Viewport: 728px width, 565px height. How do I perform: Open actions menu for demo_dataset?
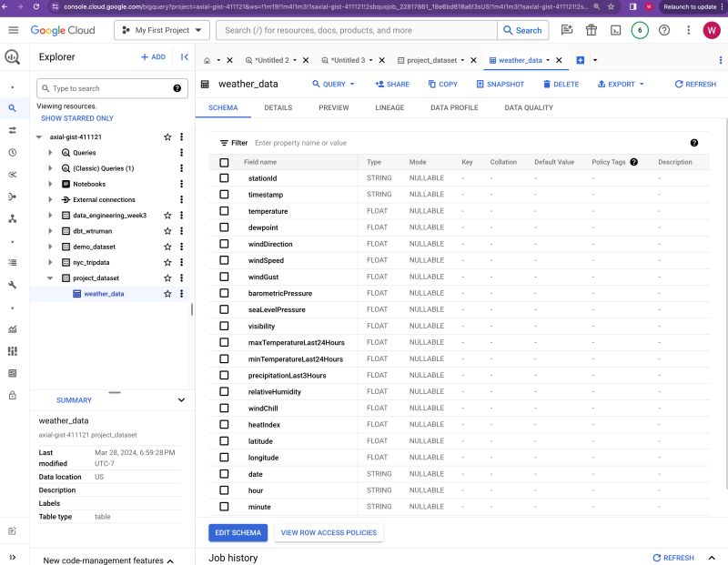(x=181, y=247)
